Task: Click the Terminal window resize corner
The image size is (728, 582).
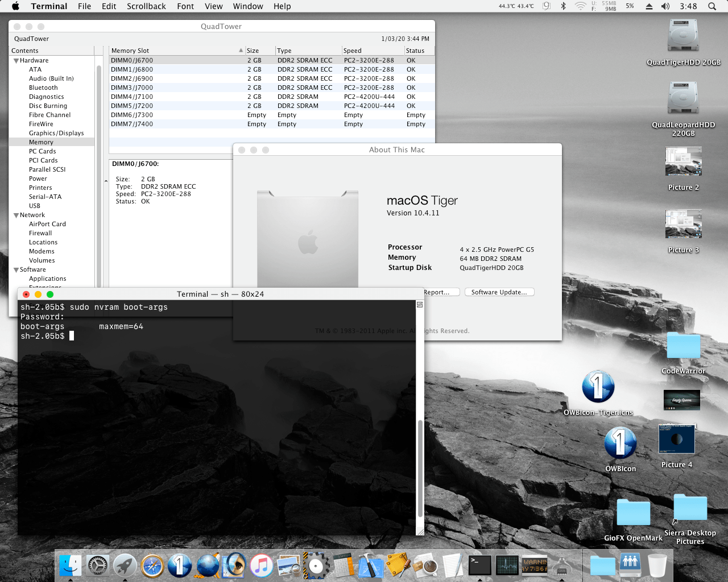Action: pos(420,531)
